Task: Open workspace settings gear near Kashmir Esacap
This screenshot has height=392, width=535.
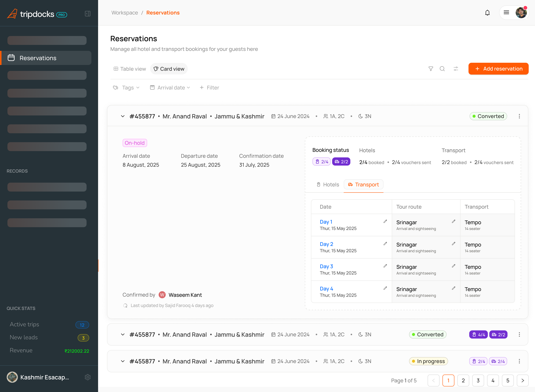Action: (x=88, y=377)
